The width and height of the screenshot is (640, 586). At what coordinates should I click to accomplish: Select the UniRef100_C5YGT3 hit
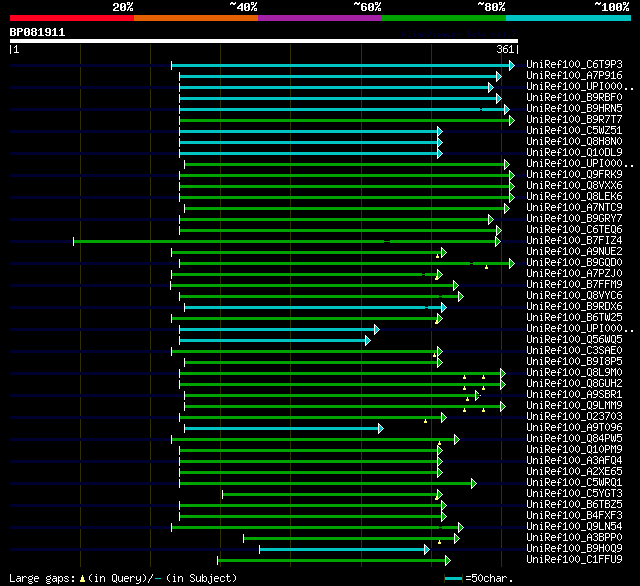(574, 494)
